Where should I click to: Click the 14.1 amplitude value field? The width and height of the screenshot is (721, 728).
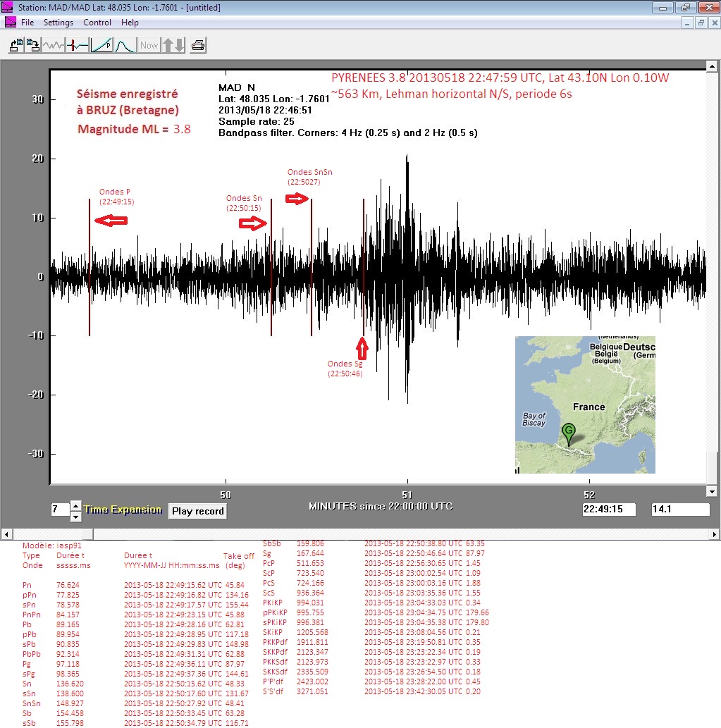click(679, 510)
